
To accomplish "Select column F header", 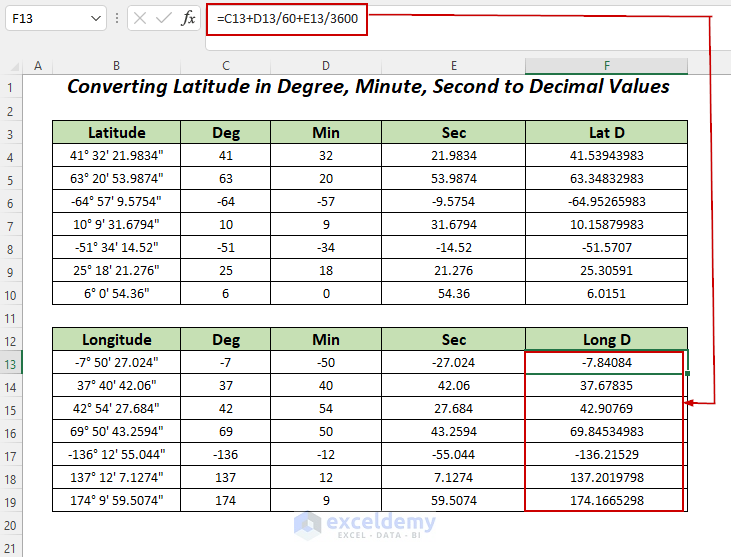I will pos(606,66).
